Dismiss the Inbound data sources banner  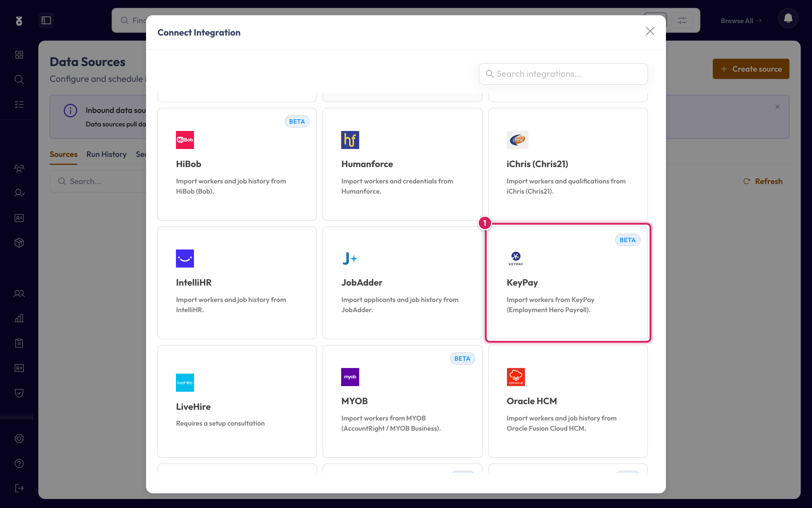pos(777,107)
